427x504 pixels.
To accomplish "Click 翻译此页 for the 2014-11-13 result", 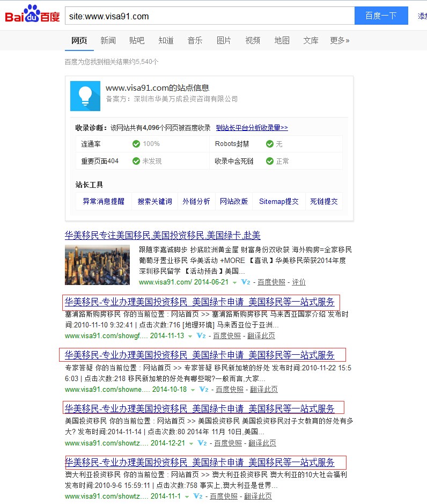I will pos(261,336).
